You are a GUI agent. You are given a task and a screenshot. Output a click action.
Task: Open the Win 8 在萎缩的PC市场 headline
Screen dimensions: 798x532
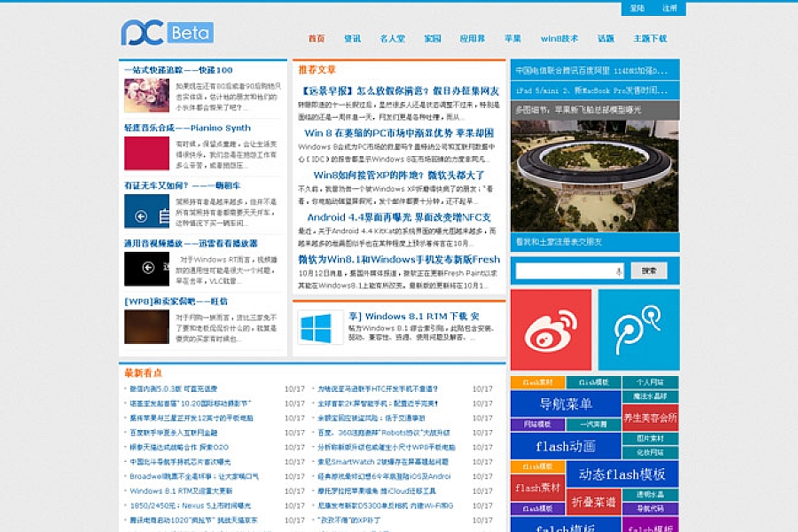[399, 133]
